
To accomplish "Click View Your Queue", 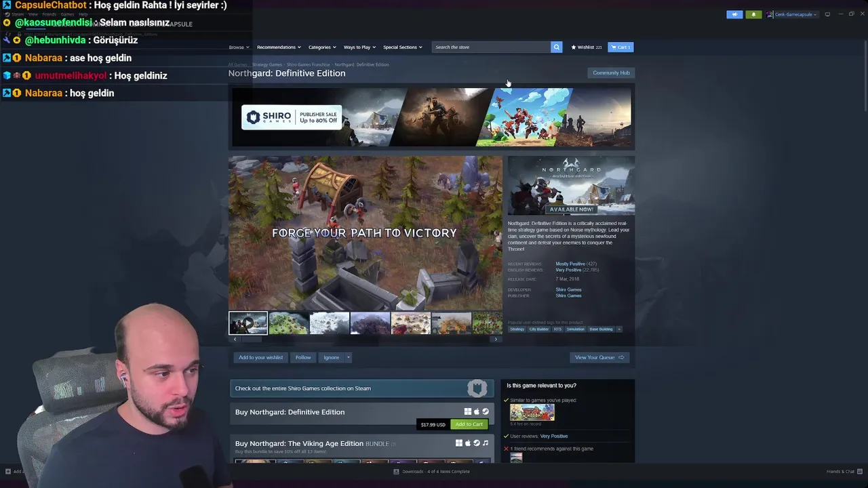I will click(x=599, y=357).
